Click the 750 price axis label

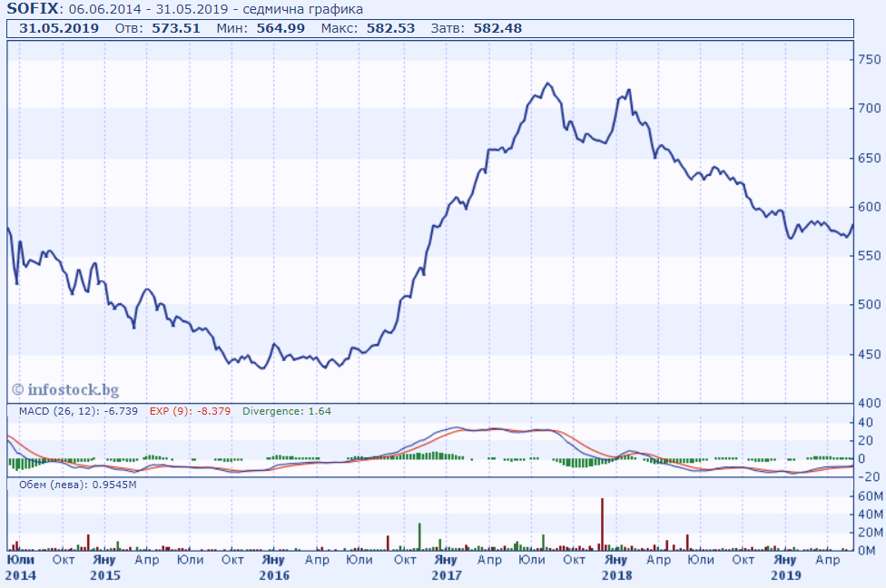click(869, 59)
